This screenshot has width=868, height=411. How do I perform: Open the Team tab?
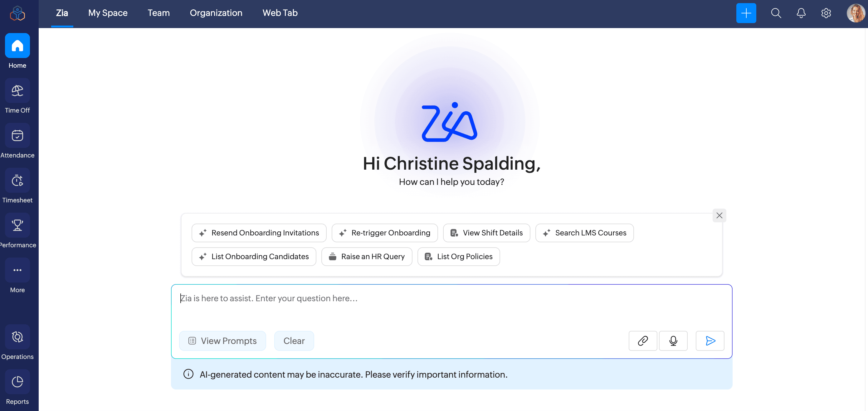tap(158, 13)
